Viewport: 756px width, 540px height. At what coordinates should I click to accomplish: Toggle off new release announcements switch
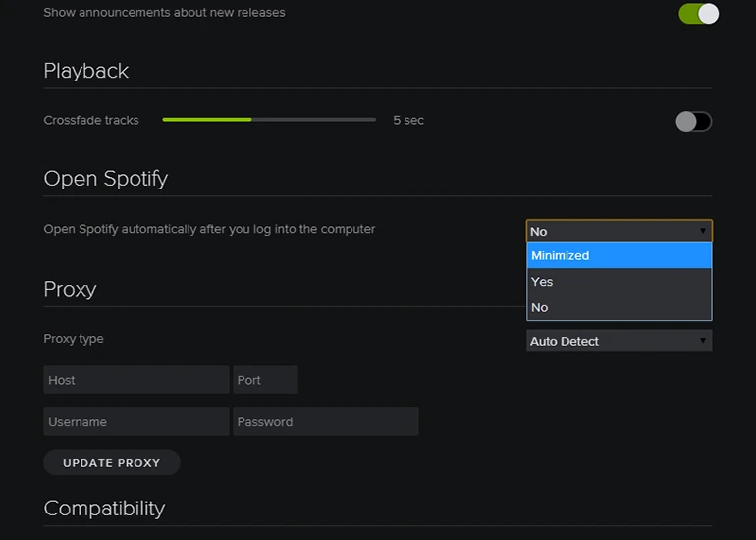pos(698,14)
